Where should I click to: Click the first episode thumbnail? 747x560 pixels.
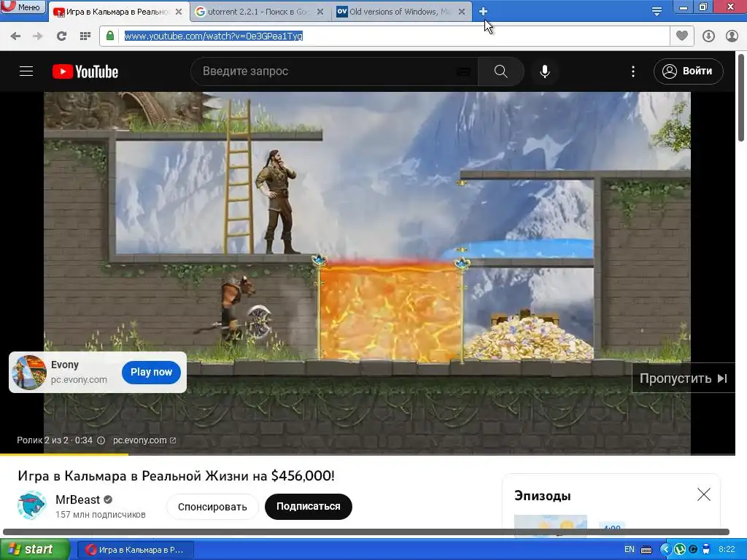point(550,524)
